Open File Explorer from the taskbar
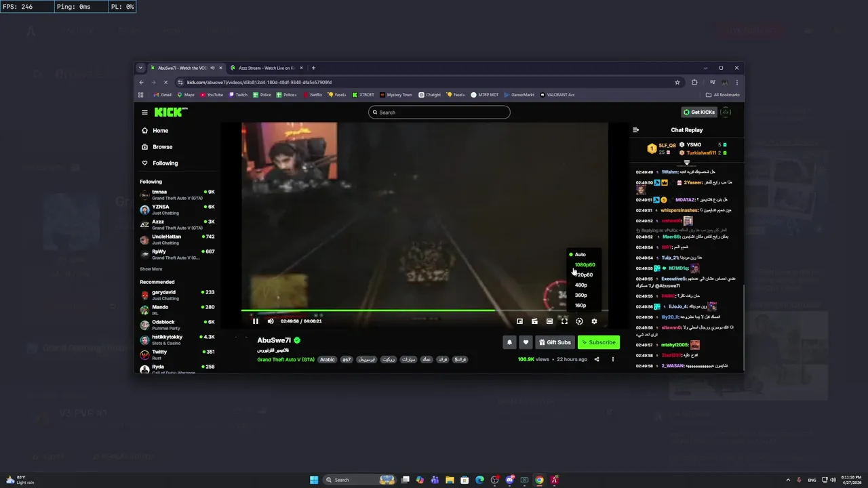 450,480
